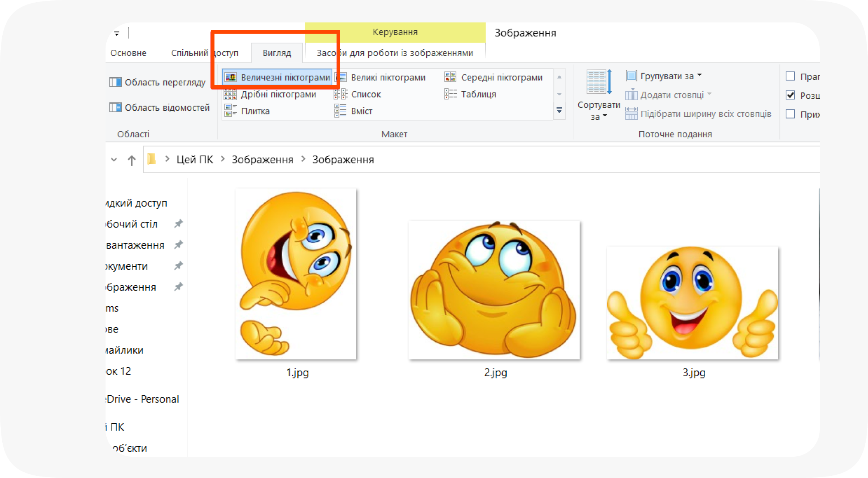Screen dimensions: 868x478
Task: Toggle the Preview pane (Область перегляду)
Action: [x=158, y=82]
